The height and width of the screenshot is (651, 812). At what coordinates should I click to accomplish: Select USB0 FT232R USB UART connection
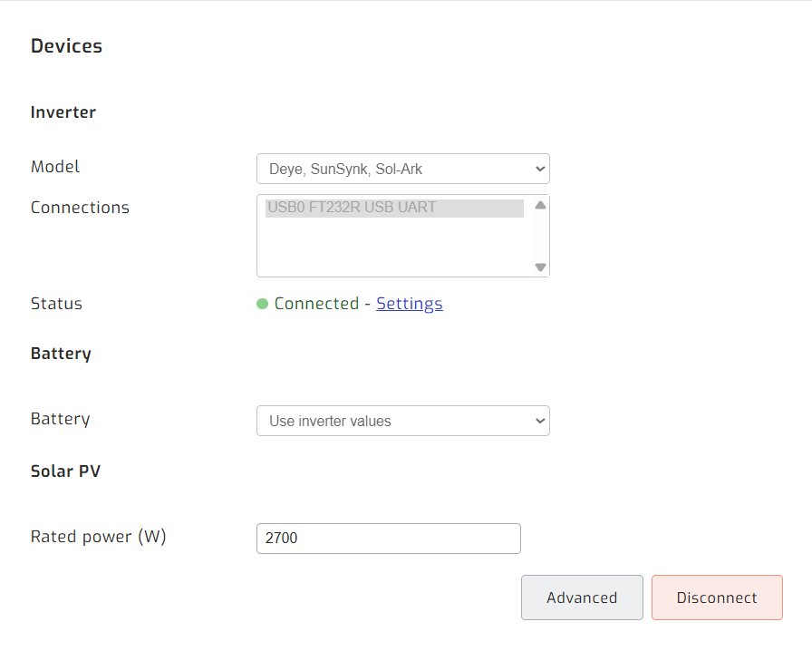(x=394, y=208)
